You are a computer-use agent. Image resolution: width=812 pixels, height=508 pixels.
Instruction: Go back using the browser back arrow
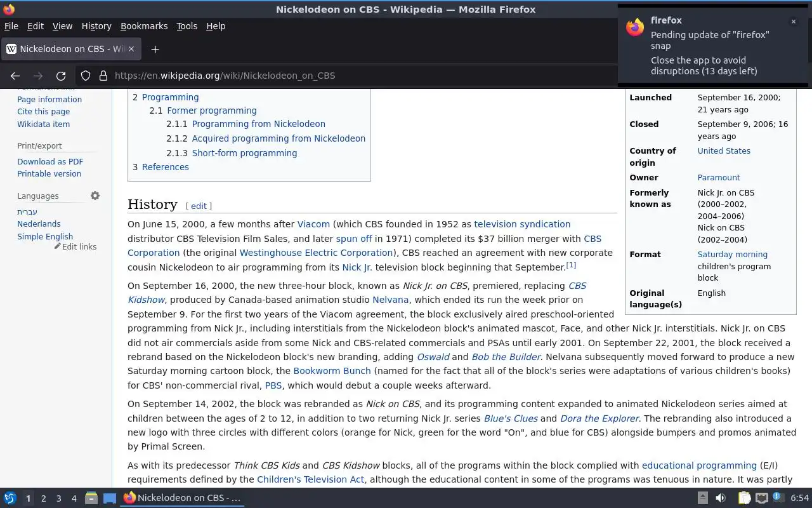point(15,76)
